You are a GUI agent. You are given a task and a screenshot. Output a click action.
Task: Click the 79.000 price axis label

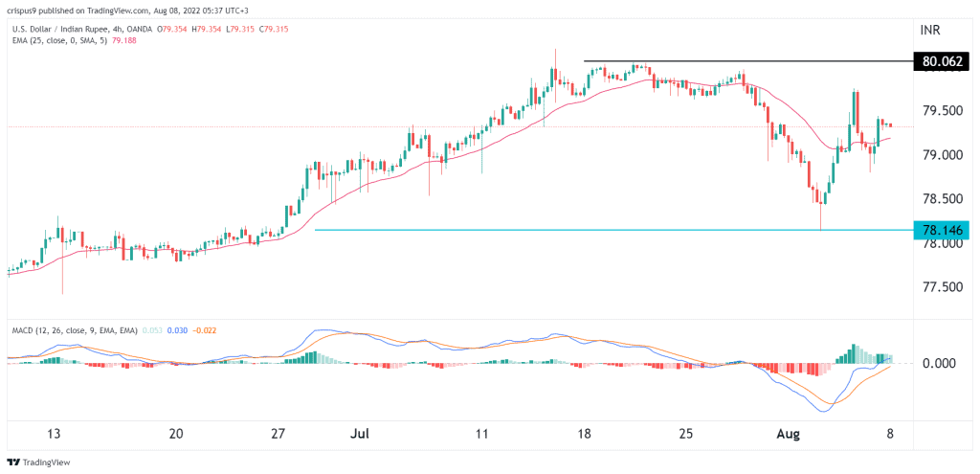[x=942, y=155]
